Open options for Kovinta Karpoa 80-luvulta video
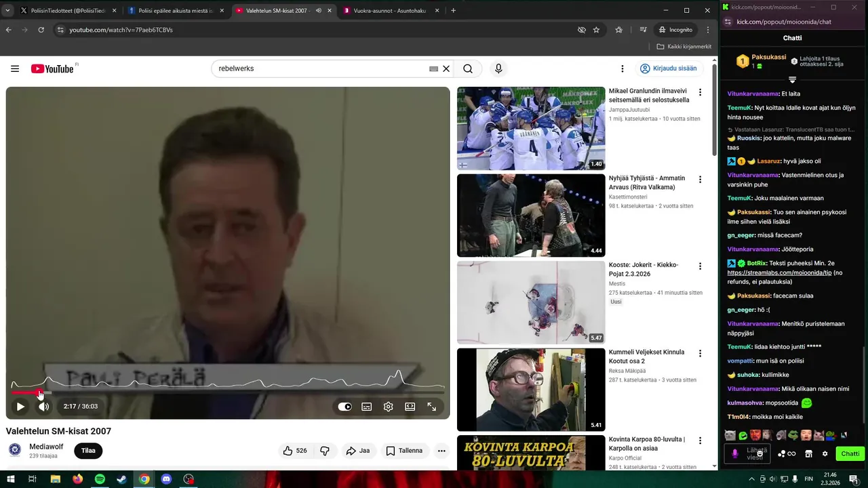Screen dimensions: 868x488 [x=701, y=441]
